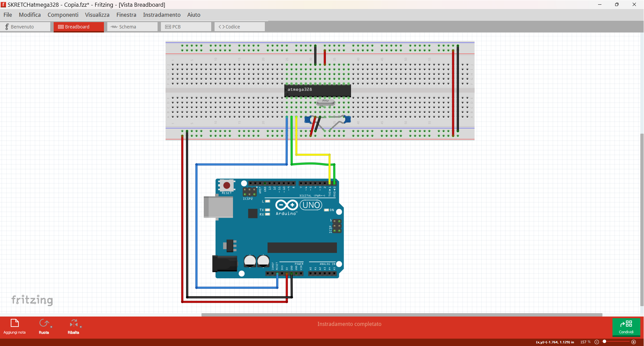Switch to the PCB tab
This screenshot has height=346, width=644.
[x=186, y=27]
